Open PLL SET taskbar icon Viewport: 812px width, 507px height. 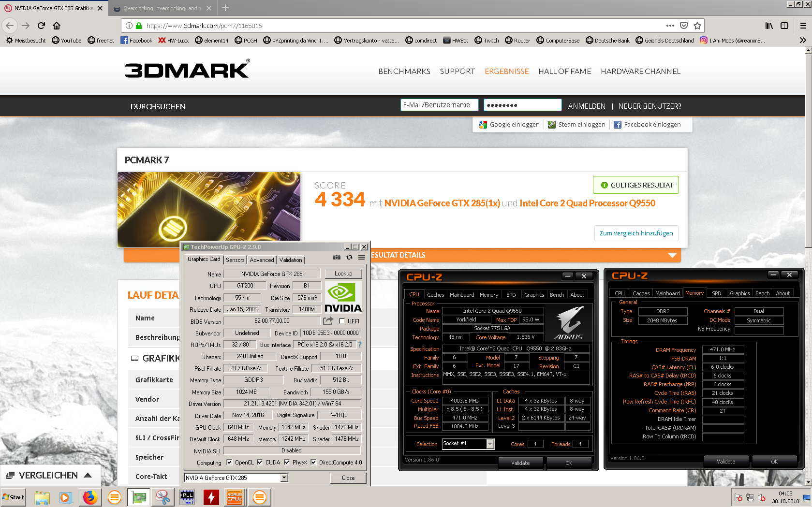187,497
